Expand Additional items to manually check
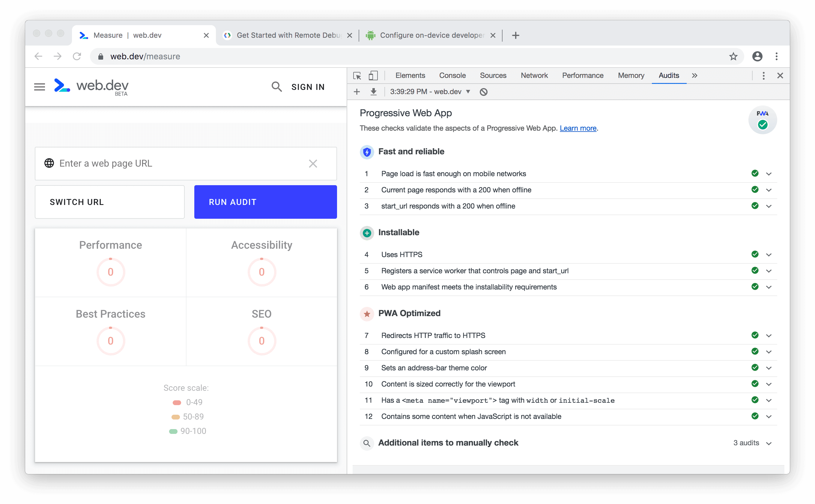The height and width of the screenshot is (504, 815). point(771,442)
